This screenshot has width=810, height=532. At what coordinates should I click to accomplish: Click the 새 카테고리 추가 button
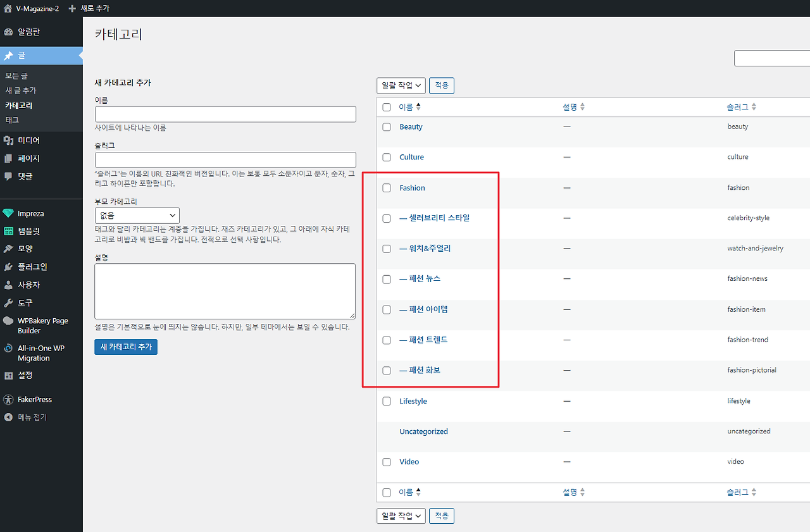click(126, 347)
